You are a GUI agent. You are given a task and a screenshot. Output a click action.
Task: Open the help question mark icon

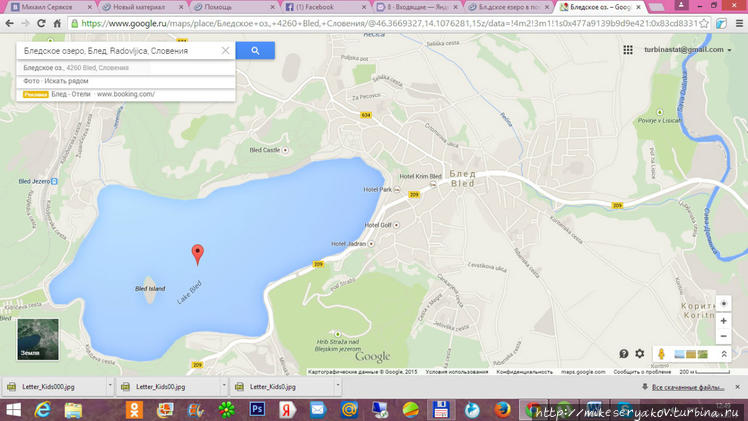(624, 354)
